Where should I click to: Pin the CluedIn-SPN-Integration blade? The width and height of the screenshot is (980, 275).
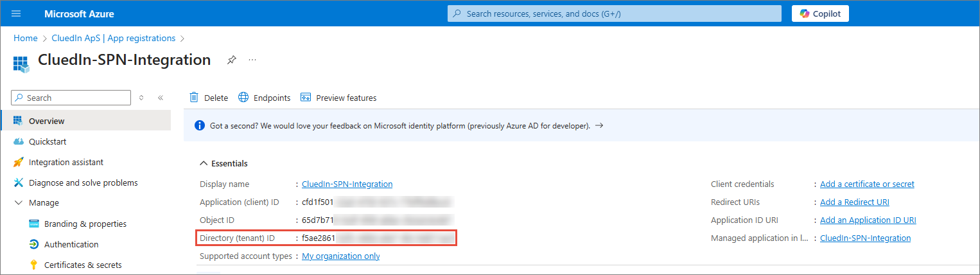tap(232, 60)
